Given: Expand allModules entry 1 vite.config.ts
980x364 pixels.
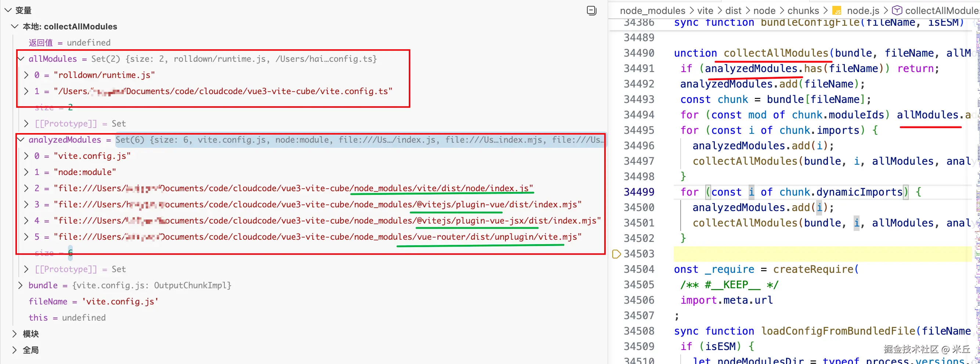Looking at the screenshot, I should (26, 91).
